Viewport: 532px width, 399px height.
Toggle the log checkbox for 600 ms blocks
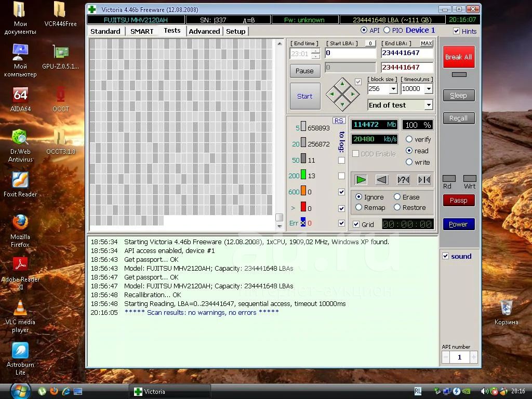click(x=342, y=192)
